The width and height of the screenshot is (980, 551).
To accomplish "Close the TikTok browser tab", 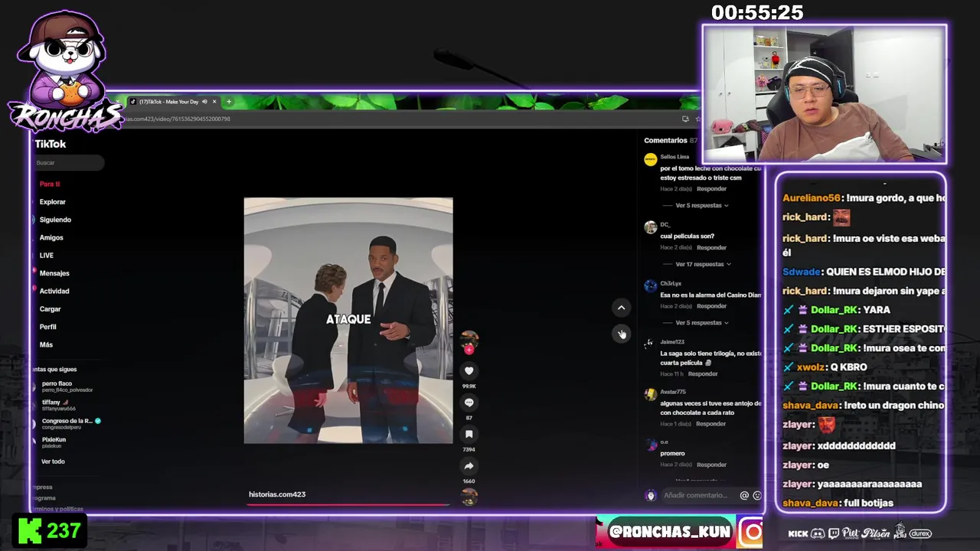I will pos(214,102).
